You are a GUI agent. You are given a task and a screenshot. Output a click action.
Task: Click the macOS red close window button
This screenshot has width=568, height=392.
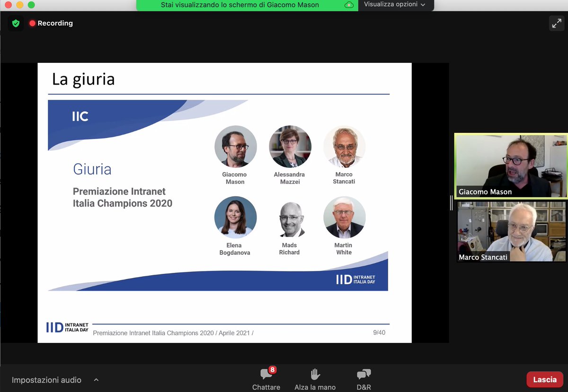pyautogui.click(x=8, y=5)
